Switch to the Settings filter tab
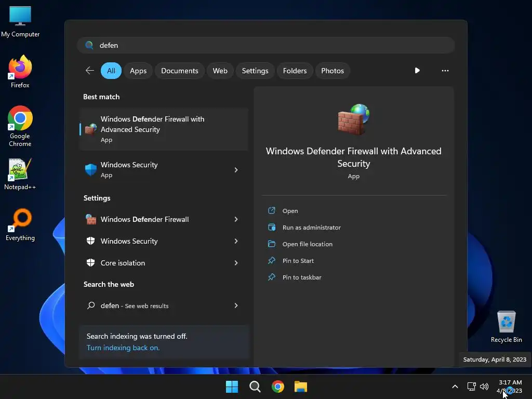The image size is (532, 399). [255, 71]
